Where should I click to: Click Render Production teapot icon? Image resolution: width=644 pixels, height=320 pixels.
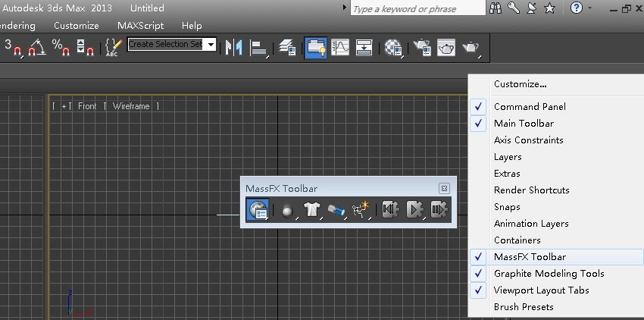471,47
